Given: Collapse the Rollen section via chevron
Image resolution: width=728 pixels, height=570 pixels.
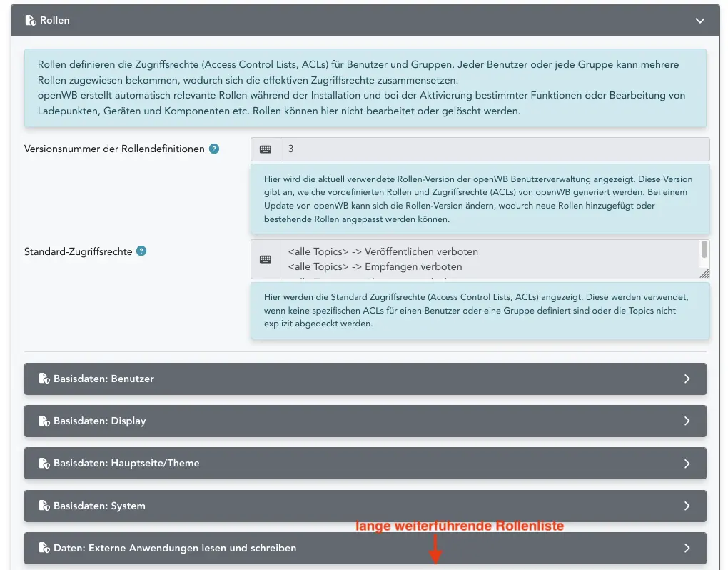Looking at the screenshot, I should click(x=700, y=21).
